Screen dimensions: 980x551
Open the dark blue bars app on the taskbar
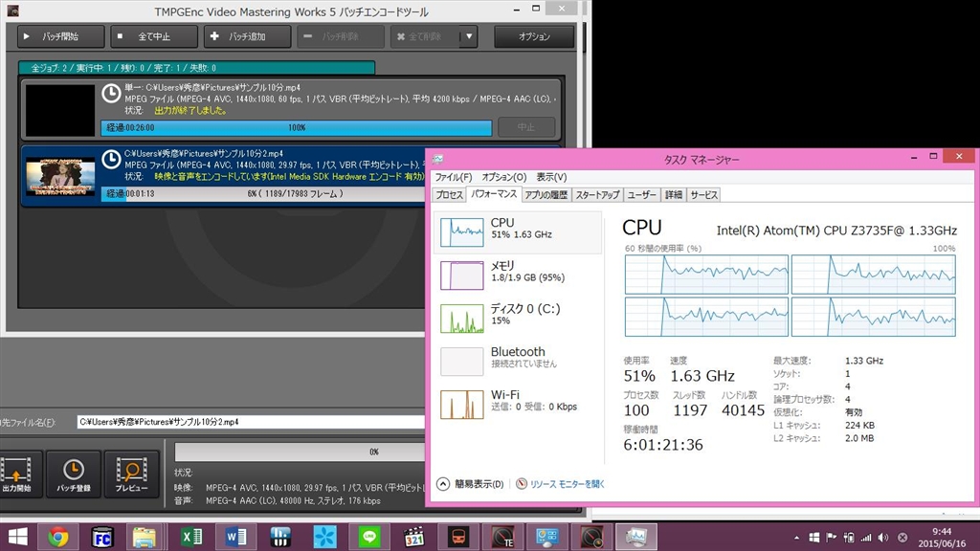[280, 538]
